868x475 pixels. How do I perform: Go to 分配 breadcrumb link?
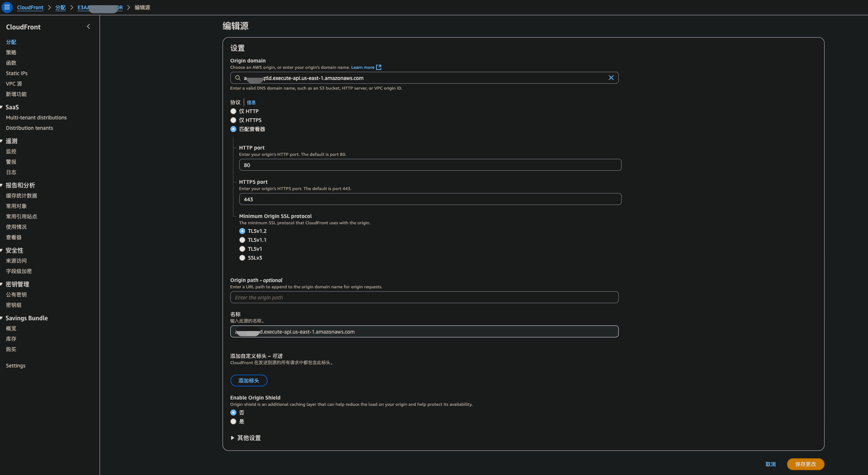(x=61, y=7)
